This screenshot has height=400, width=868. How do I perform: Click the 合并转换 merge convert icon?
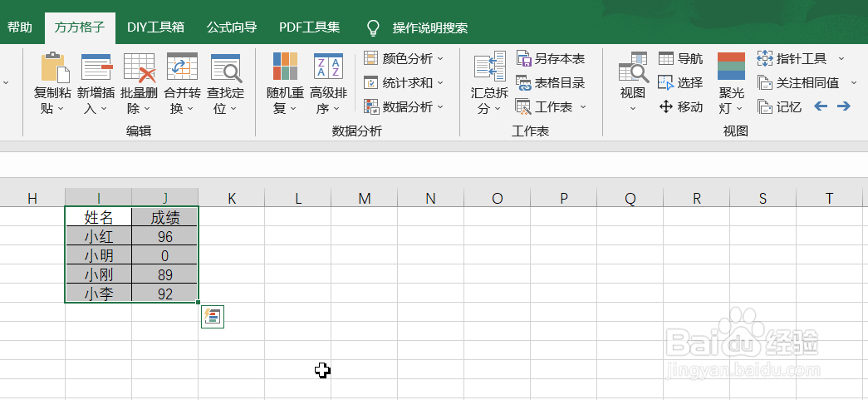[x=182, y=67]
